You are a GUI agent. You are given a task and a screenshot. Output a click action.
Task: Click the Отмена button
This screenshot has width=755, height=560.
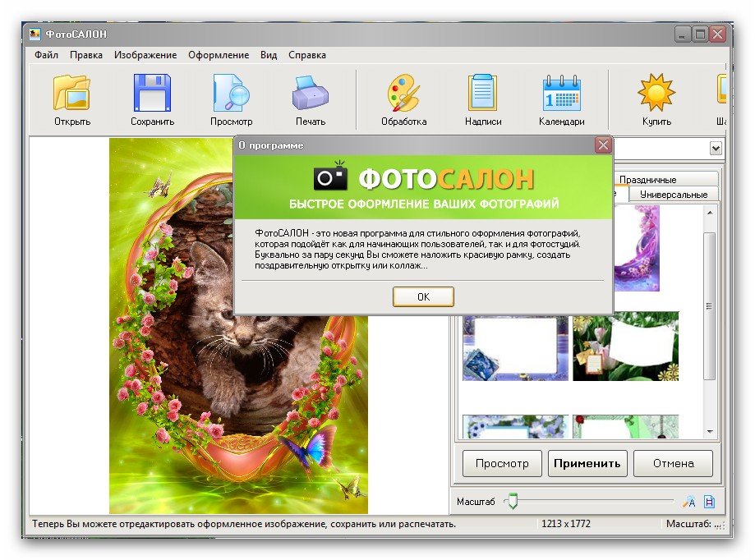click(x=673, y=463)
